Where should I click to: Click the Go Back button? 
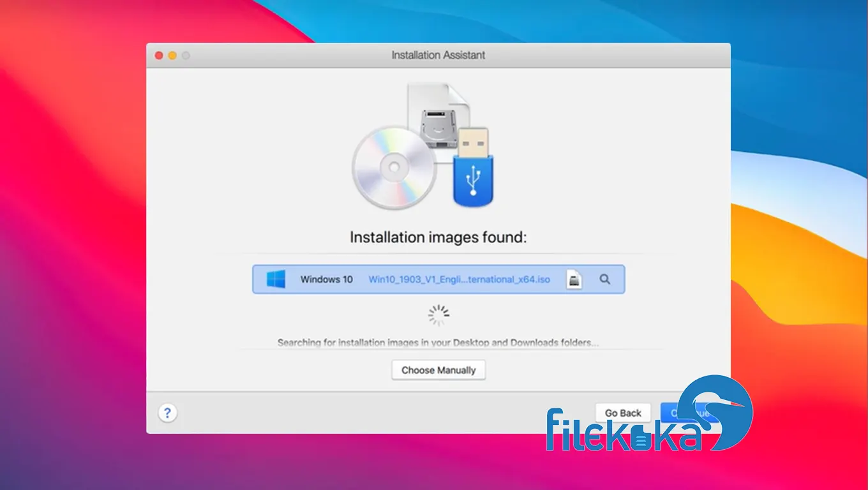pyautogui.click(x=623, y=413)
